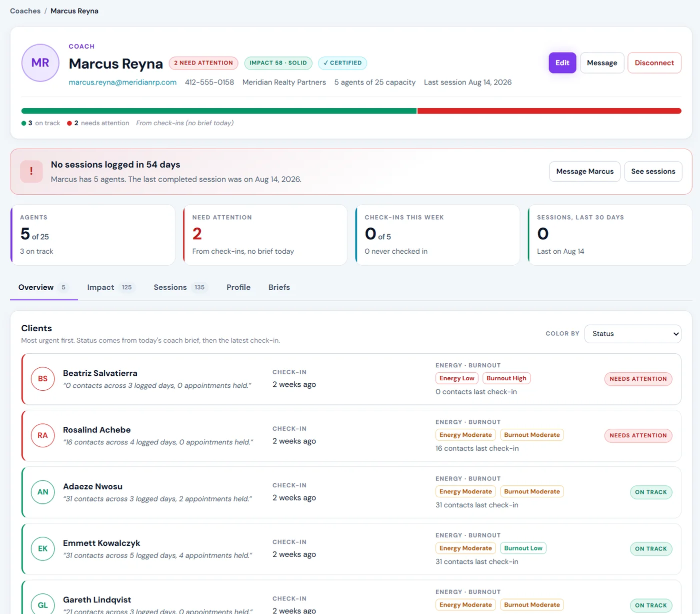Screen dimensions: 700x614
Task: Open Gareth Lindqvist's GL avatar
Action: 42,604
